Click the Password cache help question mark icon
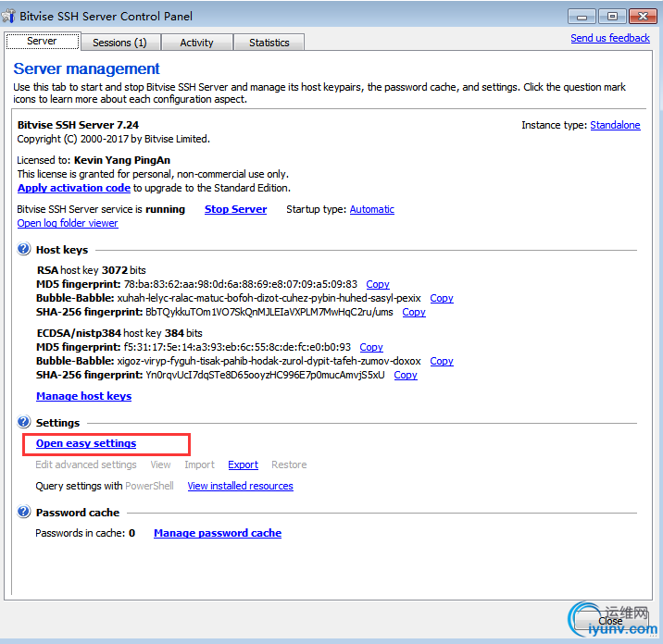This screenshot has height=644, width=663. (24, 512)
